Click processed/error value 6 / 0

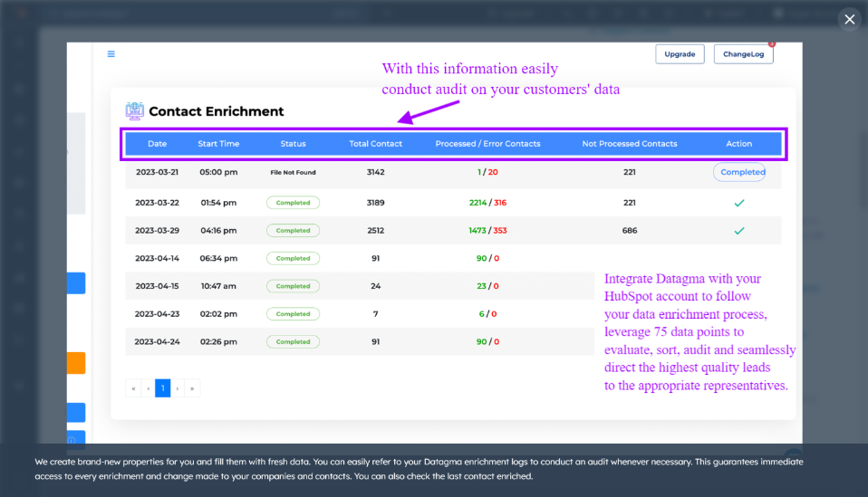[487, 314]
